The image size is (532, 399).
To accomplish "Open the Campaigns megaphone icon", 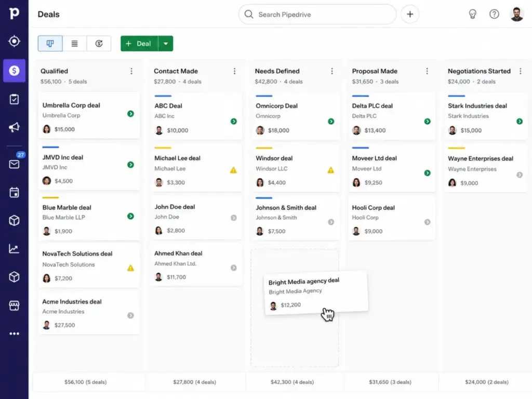I will (14, 127).
